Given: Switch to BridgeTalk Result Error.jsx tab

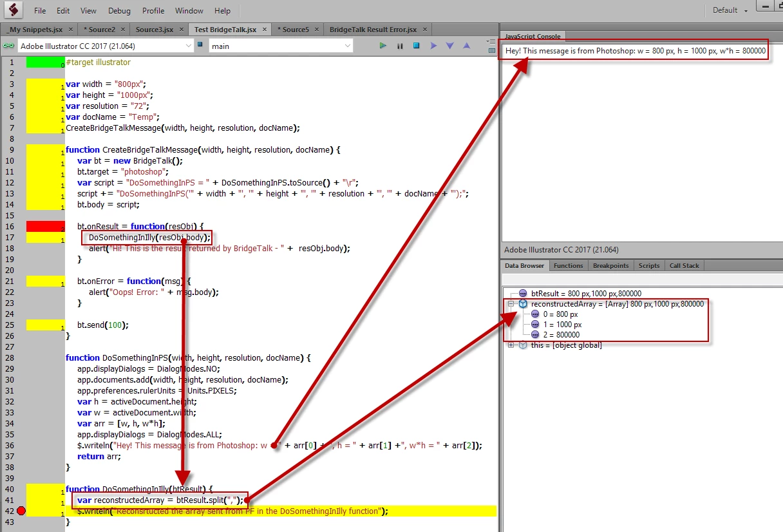Looking at the screenshot, I should coord(373,30).
